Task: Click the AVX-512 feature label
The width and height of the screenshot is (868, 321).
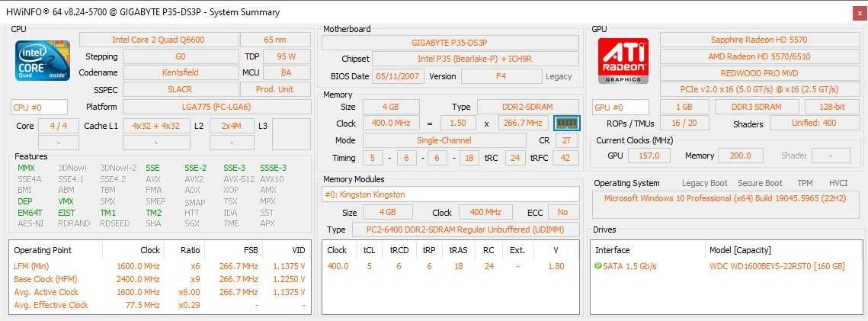Action: tap(240, 178)
